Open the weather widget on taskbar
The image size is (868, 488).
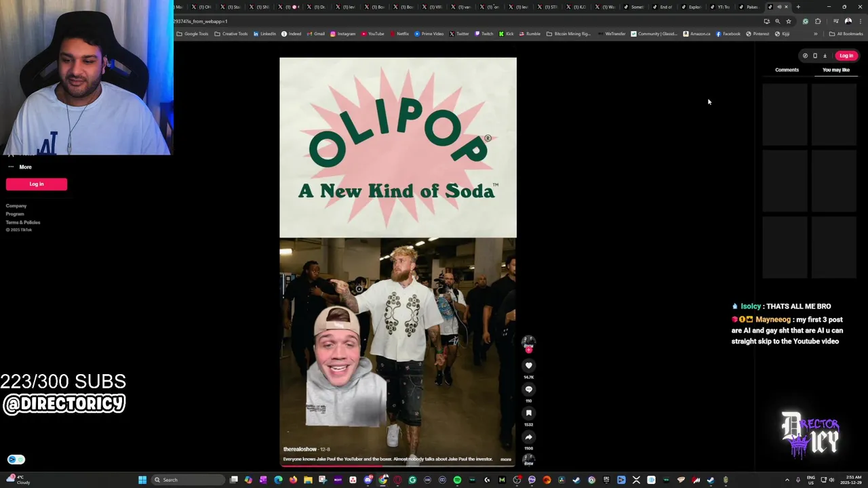19,480
